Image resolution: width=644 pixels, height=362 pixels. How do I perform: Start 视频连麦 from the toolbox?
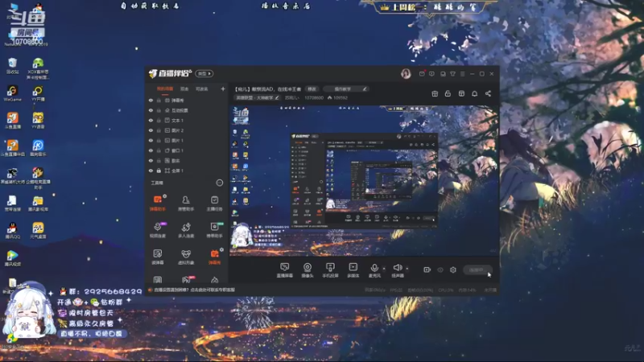157,230
